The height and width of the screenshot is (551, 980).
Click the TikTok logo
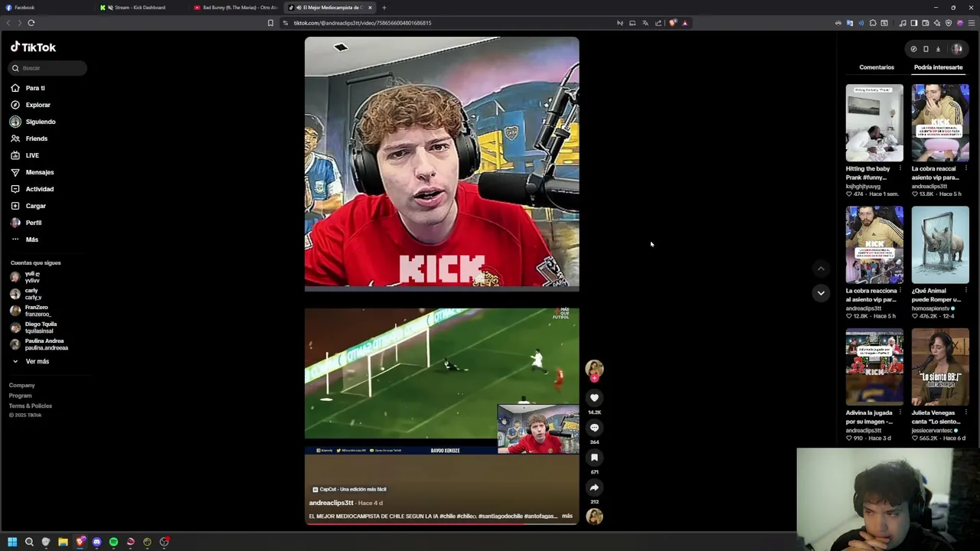33,47
